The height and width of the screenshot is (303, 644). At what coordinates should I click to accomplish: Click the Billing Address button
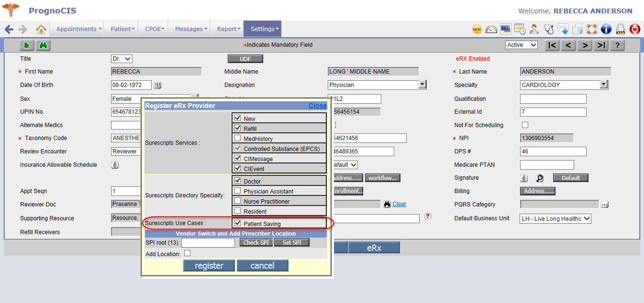pos(537,191)
